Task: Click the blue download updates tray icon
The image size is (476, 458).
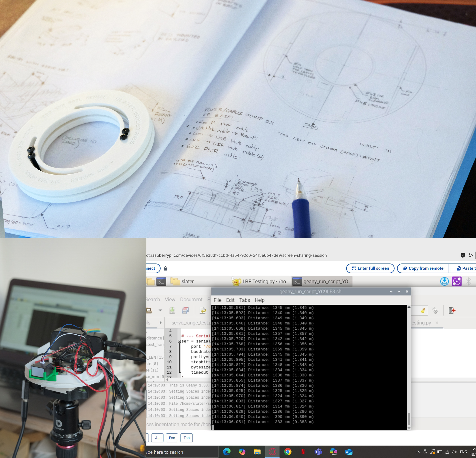Action: click(x=444, y=281)
